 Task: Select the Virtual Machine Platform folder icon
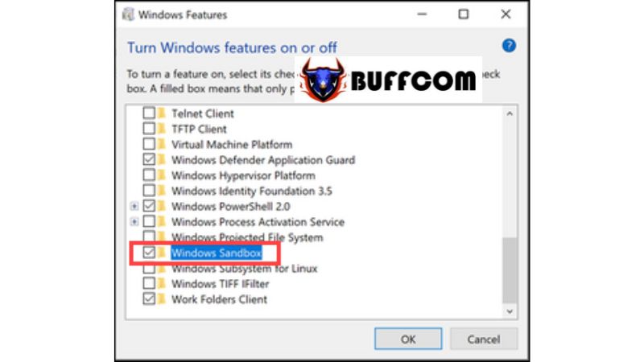[x=162, y=144]
